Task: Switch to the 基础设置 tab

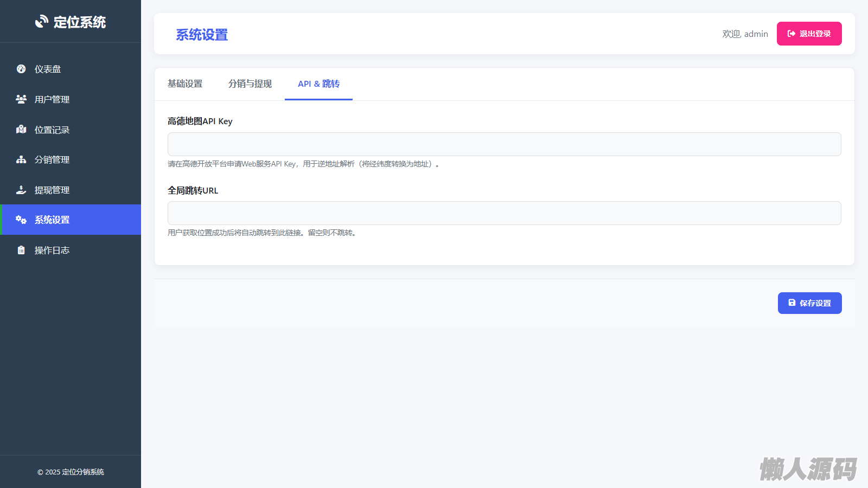Action: (x=185, y=84)
